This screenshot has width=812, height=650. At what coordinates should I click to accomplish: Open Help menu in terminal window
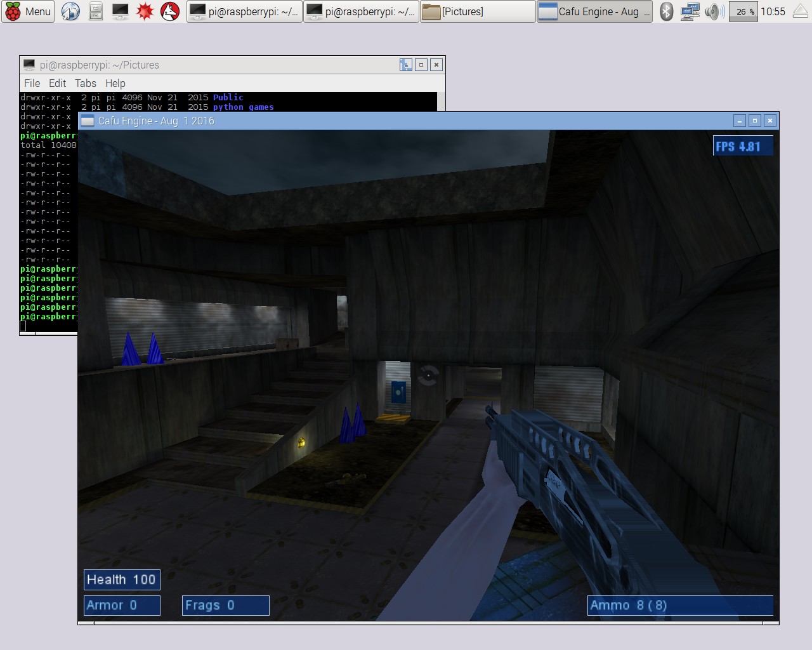(115, 83)
